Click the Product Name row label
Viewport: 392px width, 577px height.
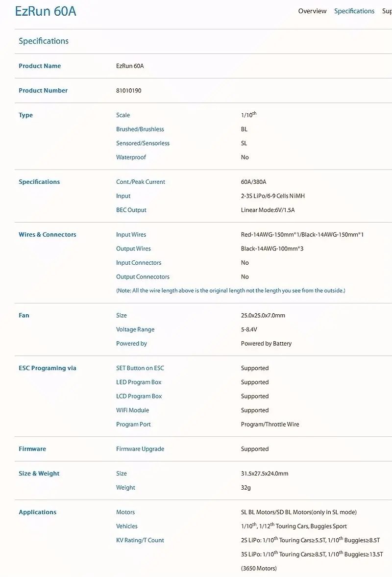(x=40, y=66)
